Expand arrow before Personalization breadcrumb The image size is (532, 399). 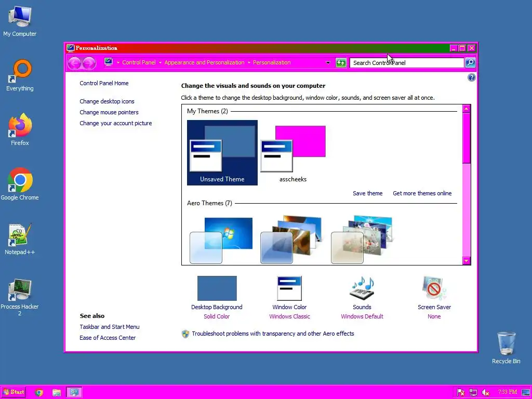[249, 63]
